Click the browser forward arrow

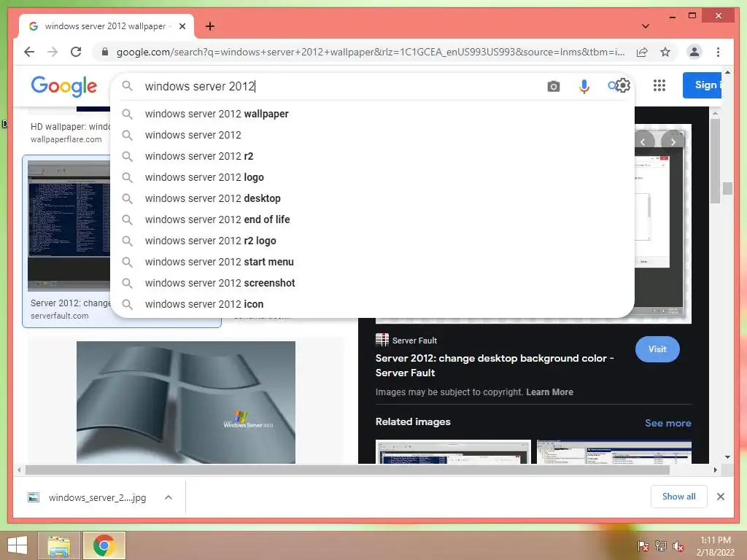tap(53, 52)
